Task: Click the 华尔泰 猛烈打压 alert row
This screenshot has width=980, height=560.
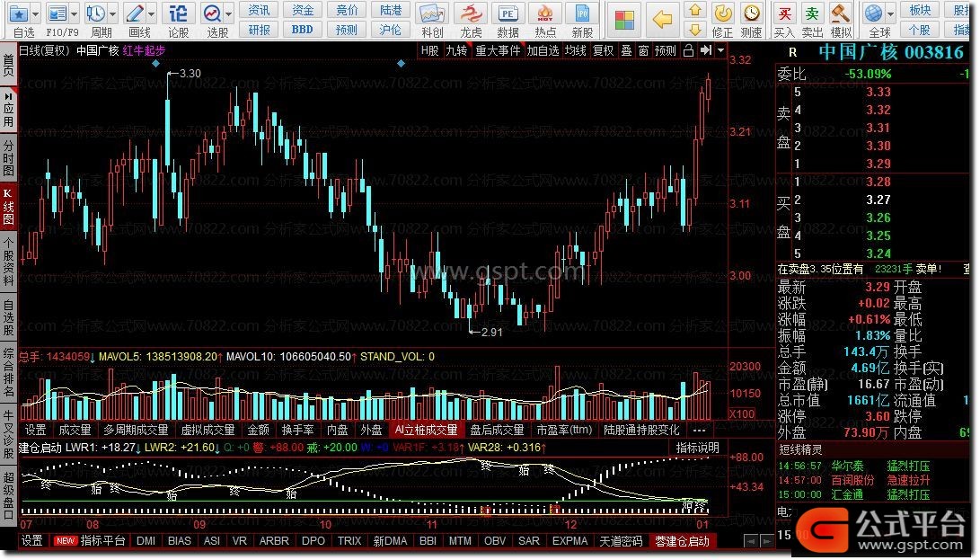Action: (872, 467)
